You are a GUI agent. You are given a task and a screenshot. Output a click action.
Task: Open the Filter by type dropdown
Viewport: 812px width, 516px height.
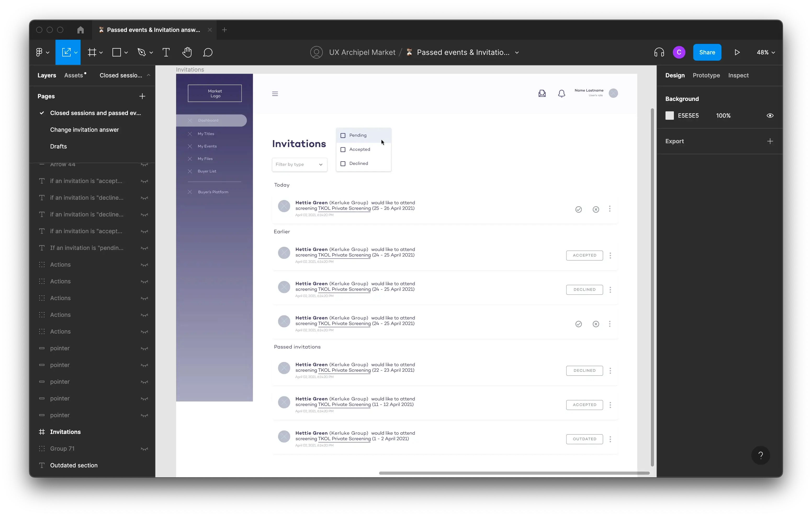click(x=299, y=164)
